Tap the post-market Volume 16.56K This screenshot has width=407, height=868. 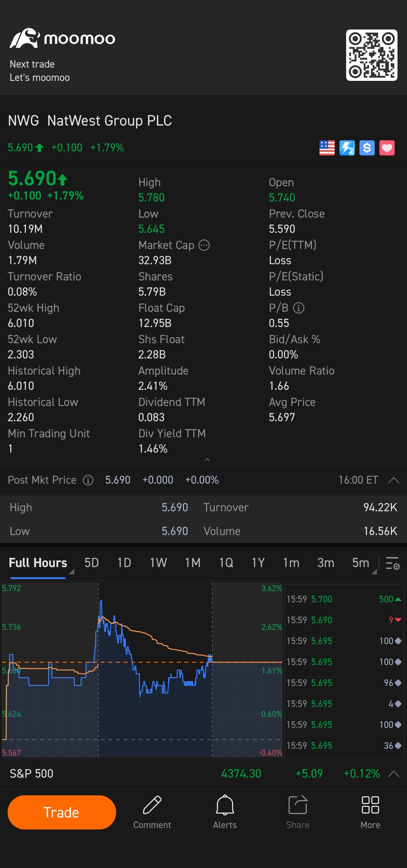(380, 531)
